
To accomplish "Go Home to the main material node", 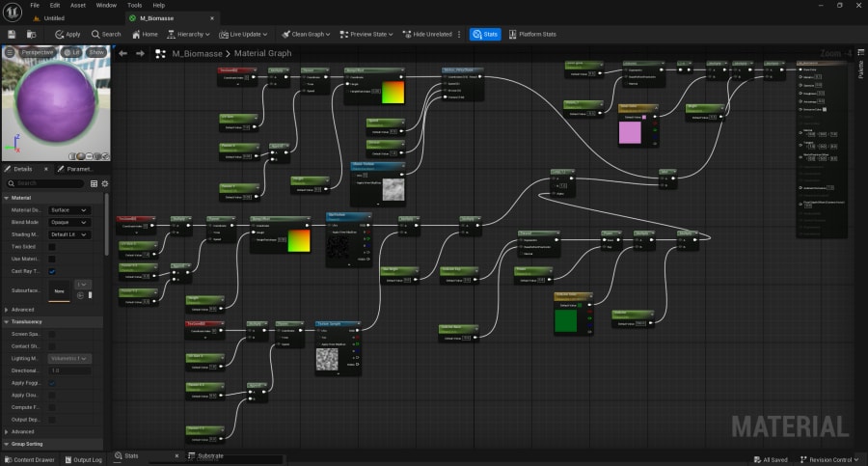I will (x=145, y=35).
